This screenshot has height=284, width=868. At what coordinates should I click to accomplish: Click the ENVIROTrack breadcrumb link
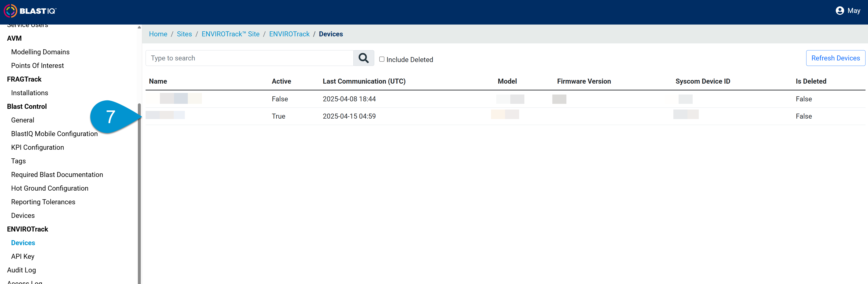289,34
